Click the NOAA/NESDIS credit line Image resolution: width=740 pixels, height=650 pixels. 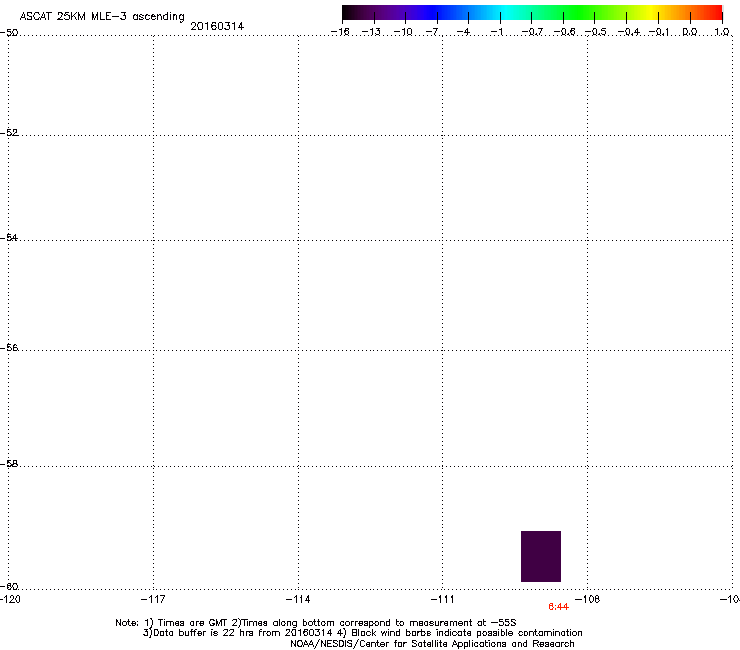(x=432, y=644)
